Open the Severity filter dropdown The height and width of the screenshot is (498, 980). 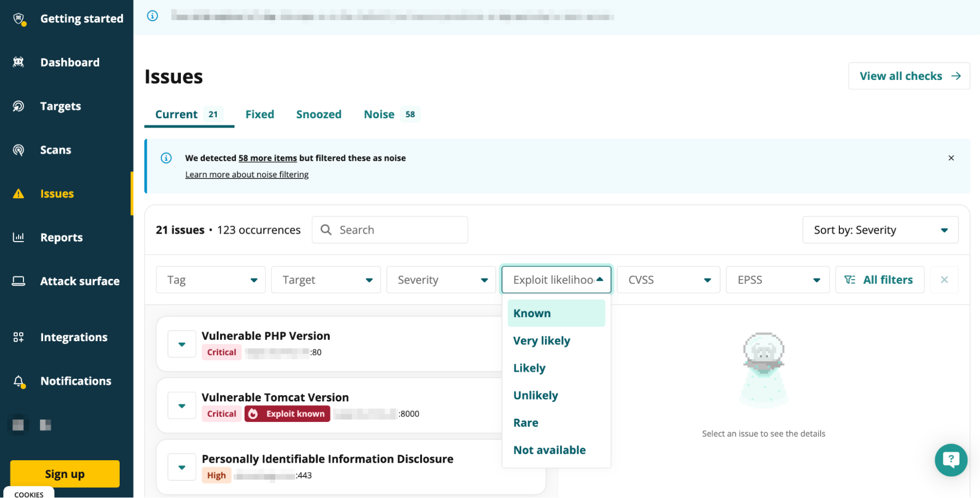441,279
